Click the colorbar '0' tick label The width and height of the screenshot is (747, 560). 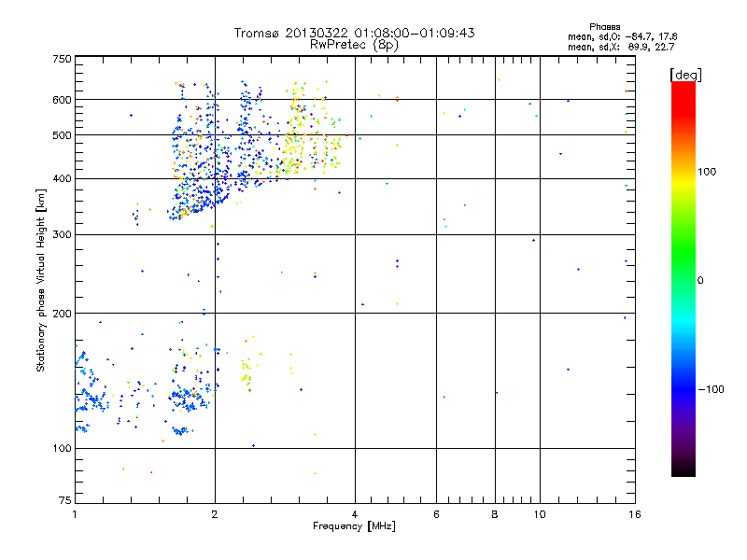coord(700,280)
